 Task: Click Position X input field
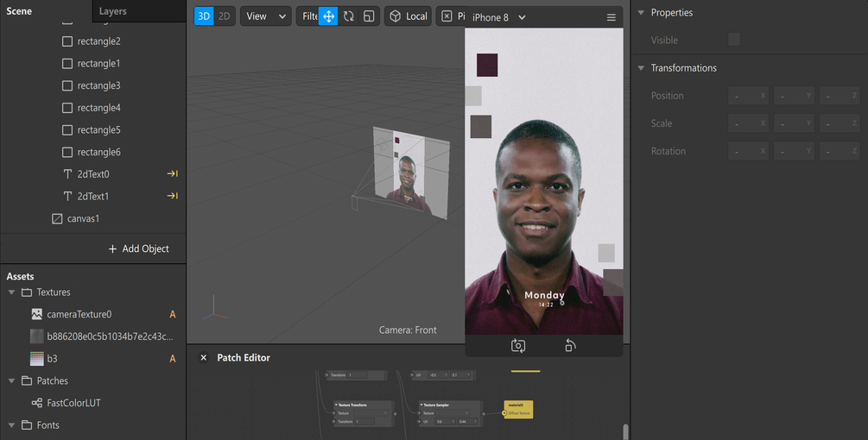pos(749,96)
